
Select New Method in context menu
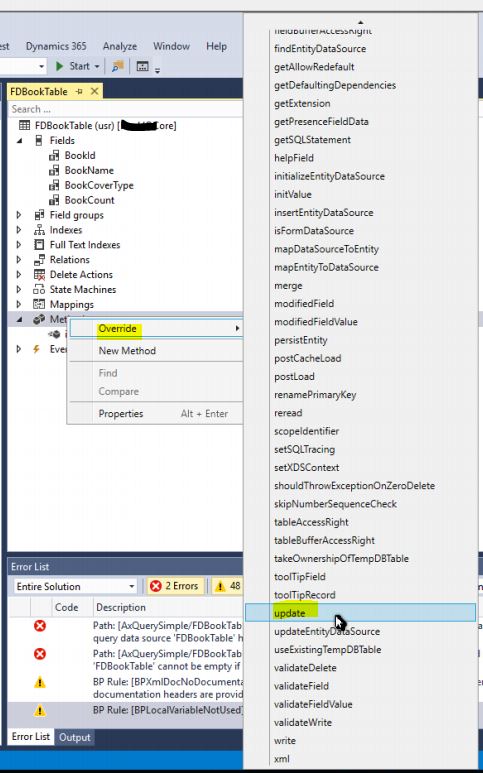(127, 351)
